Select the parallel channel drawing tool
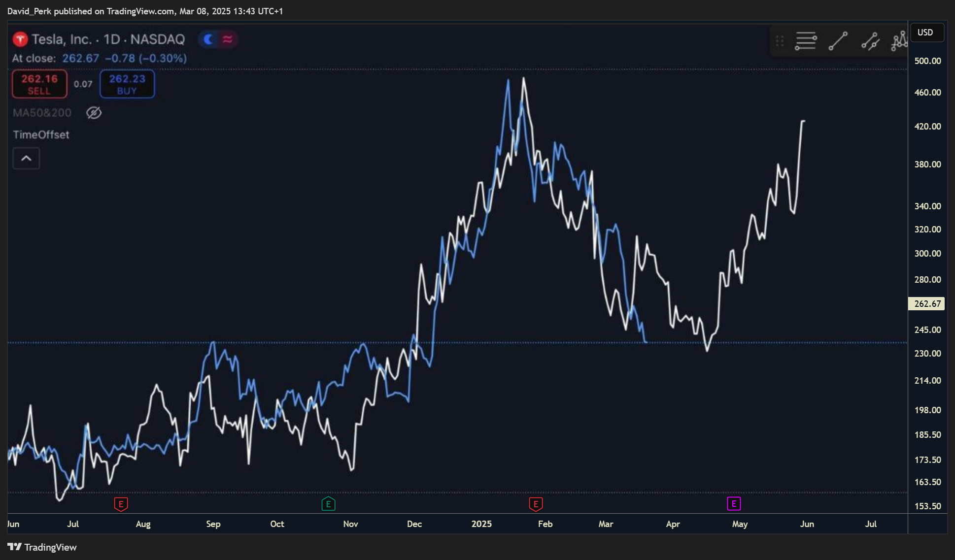 click(x=871, y=41)
